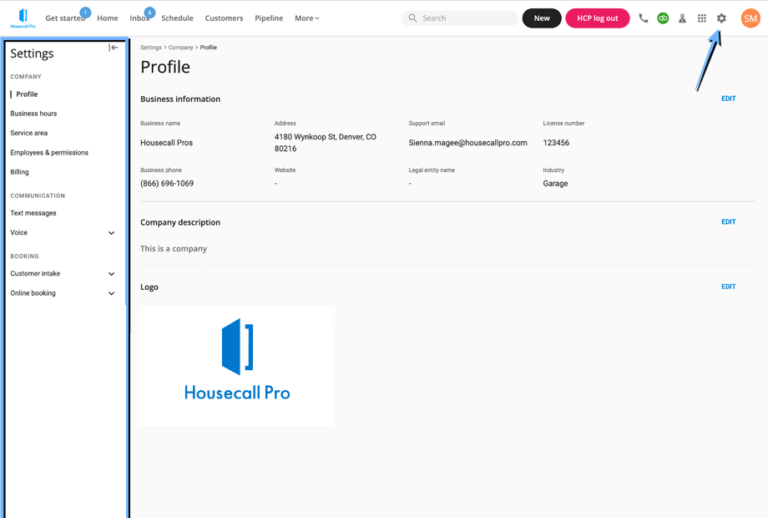This screenshot has height=518, width=768.
Task: Select Business hours in sidebar
Action: pos(33,113)
